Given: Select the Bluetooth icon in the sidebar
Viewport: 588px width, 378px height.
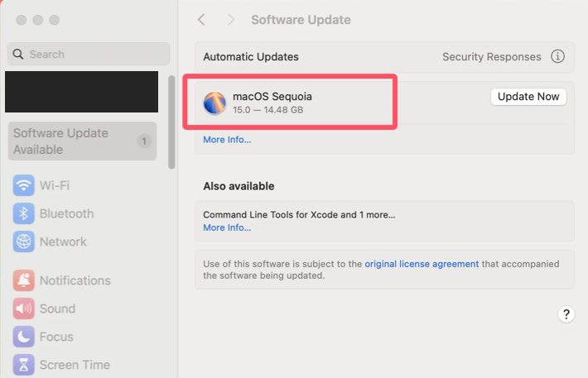Looking at the screenshot, I should coord(24,213).
